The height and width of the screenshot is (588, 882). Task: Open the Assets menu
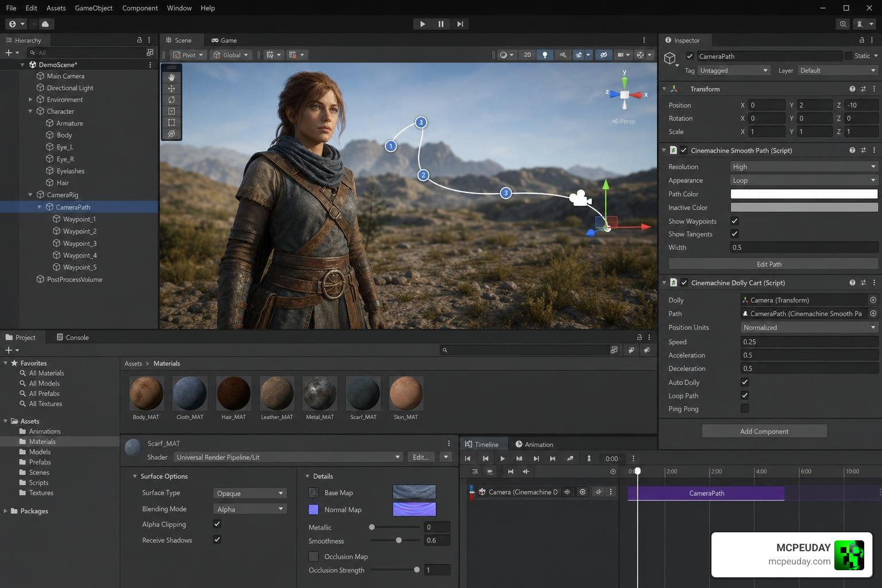(x=56, y=8)
